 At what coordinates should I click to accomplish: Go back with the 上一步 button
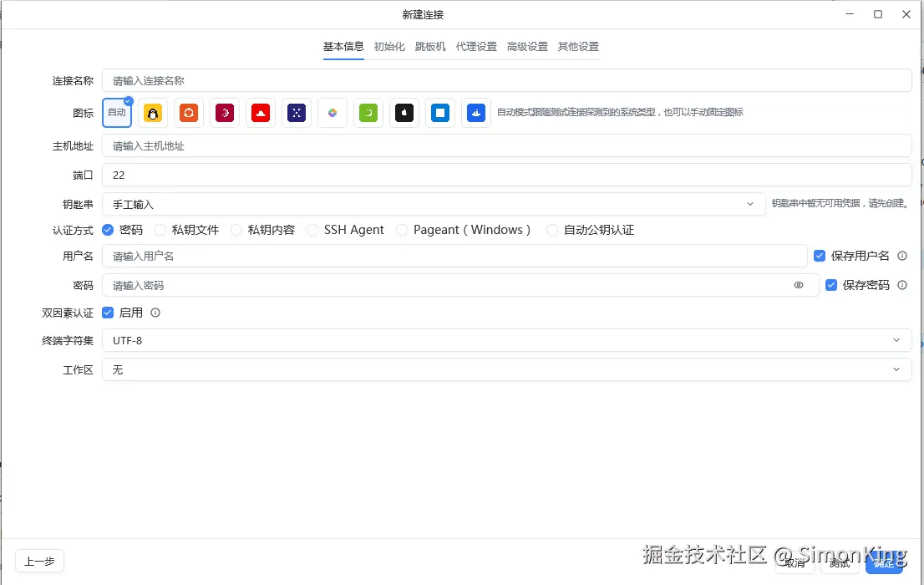point(39,562)
